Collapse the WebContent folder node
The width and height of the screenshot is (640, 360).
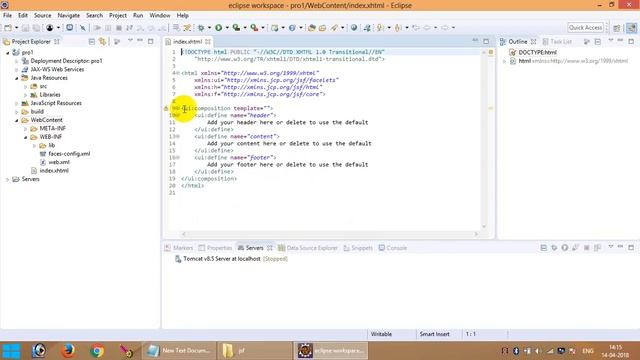(x=16, y=120)
